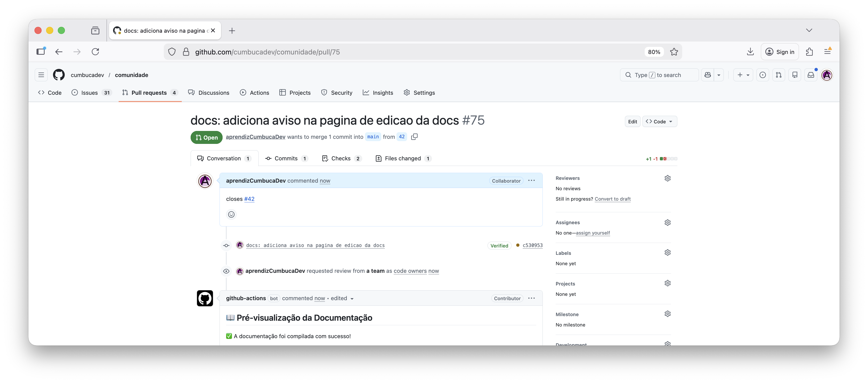Click the aprendizCumbucaDev author link in PR header

(256, 137)
